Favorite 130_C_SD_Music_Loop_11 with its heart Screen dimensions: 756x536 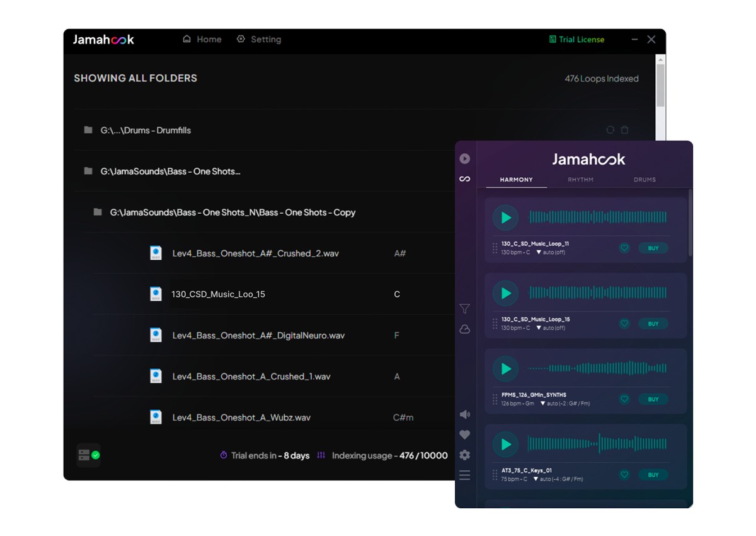coord(624,248)
